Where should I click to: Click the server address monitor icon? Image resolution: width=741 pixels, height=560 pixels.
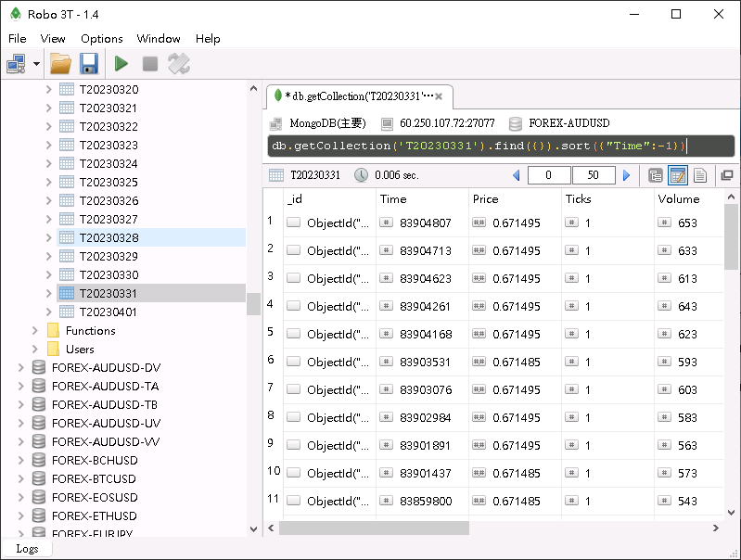(387, 124)
